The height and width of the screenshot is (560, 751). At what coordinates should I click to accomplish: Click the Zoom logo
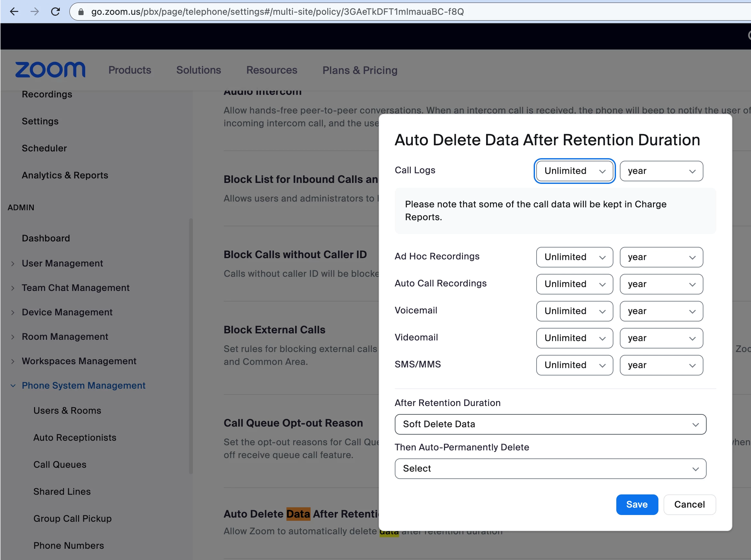pyautogui.click(x=50, y=70)
